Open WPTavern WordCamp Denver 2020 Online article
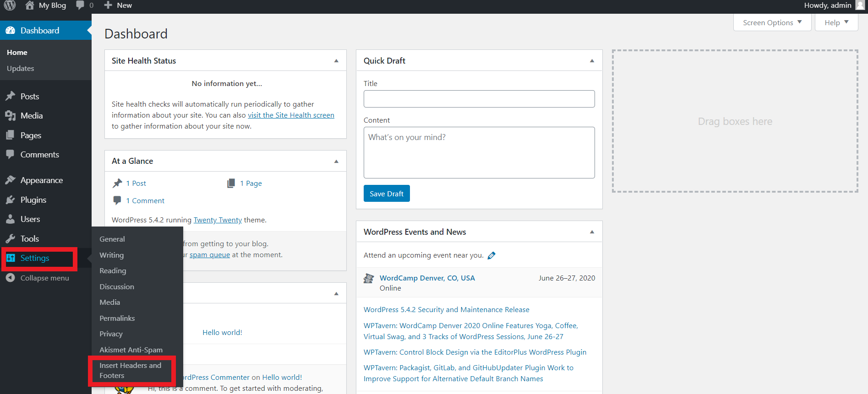Screen dimensions: 868x394 coord(471,331)
